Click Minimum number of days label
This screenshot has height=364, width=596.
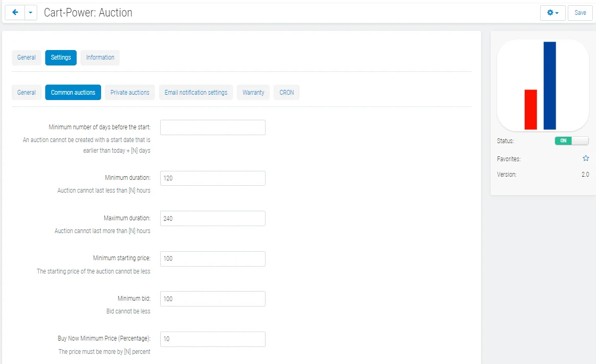click(x=100, y=127)
